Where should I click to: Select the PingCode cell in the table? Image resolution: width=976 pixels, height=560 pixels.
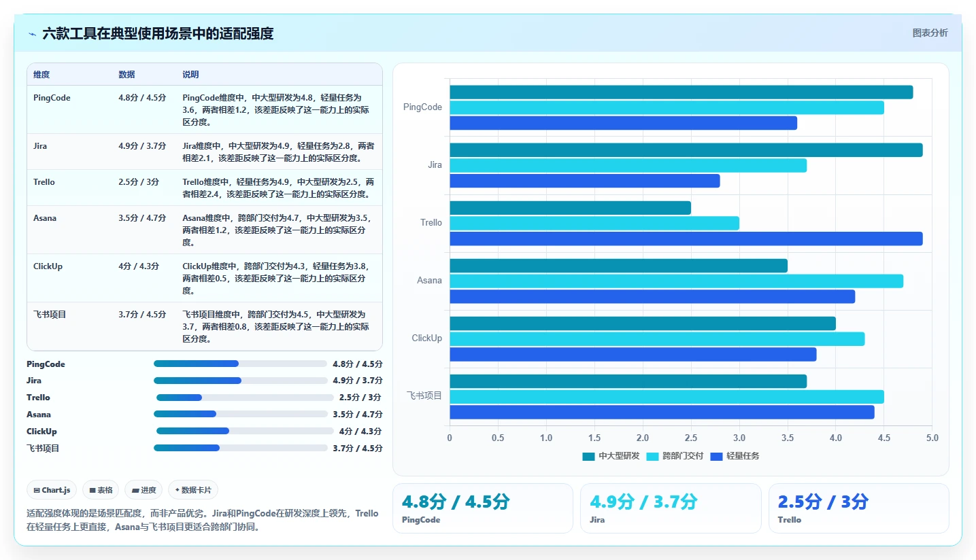[x=69, y=109]
